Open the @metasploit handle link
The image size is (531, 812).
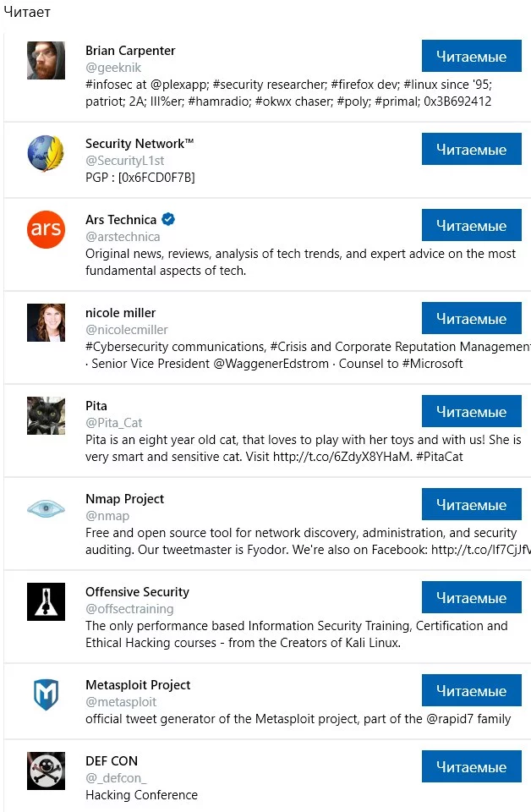pyautogui.click(x=121, y=702)
